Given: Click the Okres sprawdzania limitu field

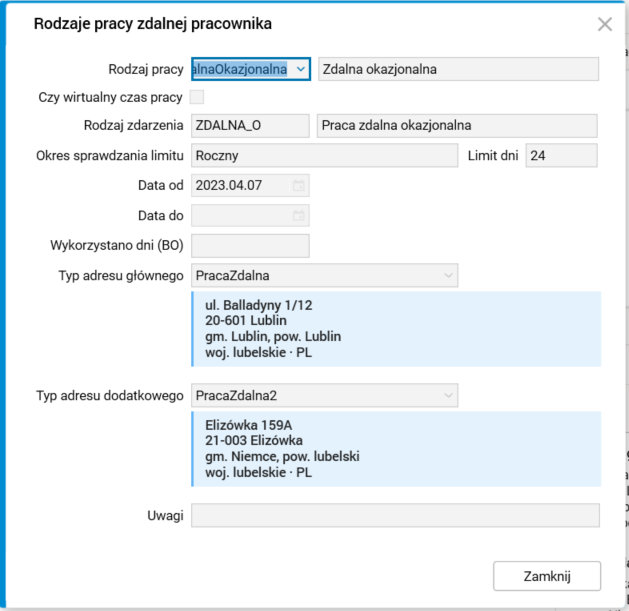Looking at the screenshot, I should point(324,155).
